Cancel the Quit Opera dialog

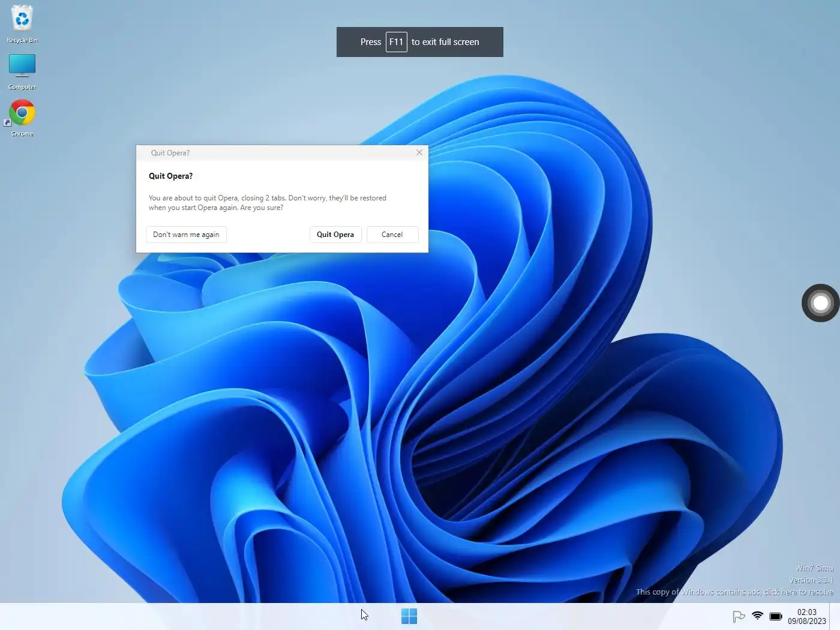[x=392, y=235]
